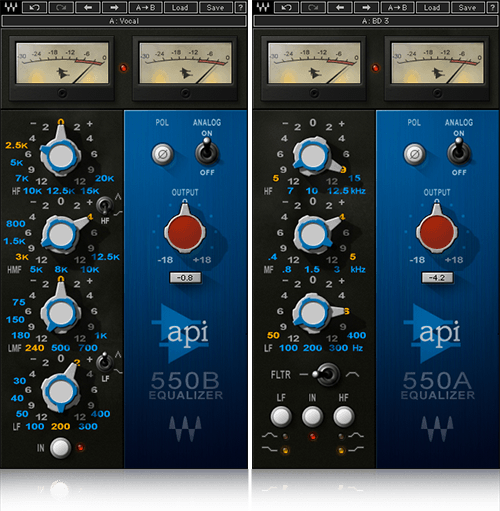Select 5 kHz MF frequency on 550A
This screenshot has height=511, width=500.
coord(353,257)
